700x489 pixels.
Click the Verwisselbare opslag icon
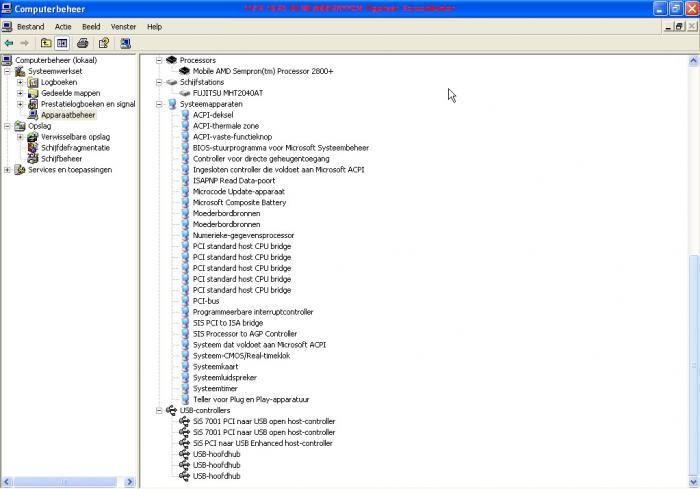[33, 137]
